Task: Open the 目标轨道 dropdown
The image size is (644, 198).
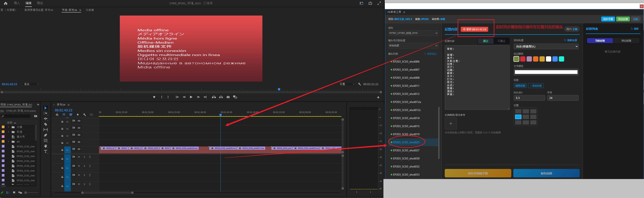Action: (x=546, y=47)
